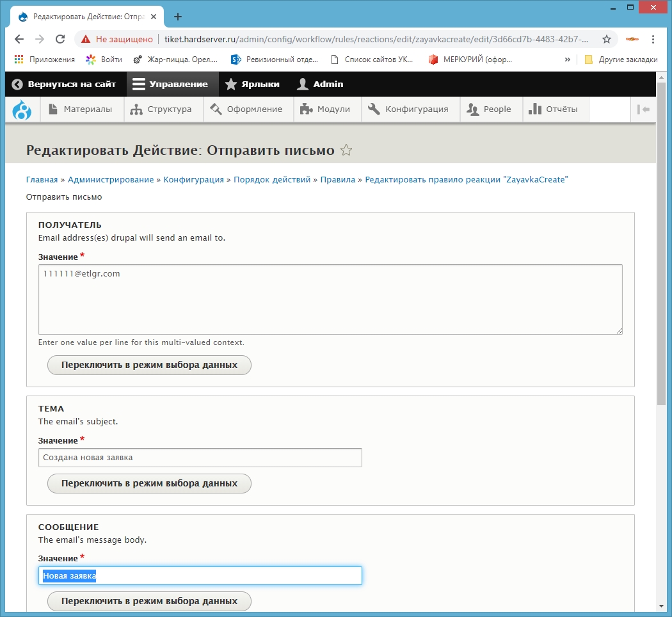Open the Другие закладки bookmarks folder
Screen dimensions: 672x617
621,60
